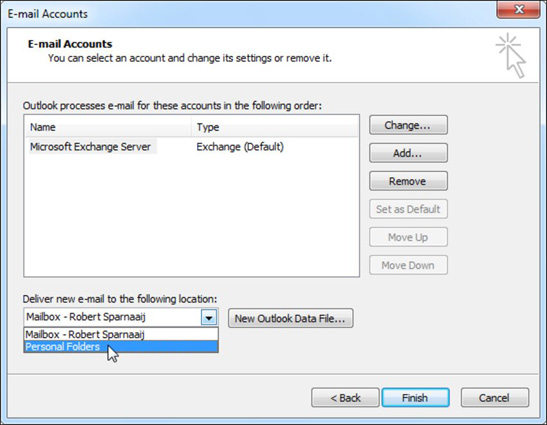Close the E-mail Accounts dialog with X
This screenshot has width=547, height=425.
(518, 9)
